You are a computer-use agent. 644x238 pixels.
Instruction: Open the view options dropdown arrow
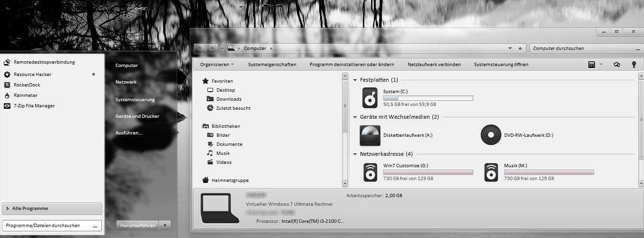(601, 65)
